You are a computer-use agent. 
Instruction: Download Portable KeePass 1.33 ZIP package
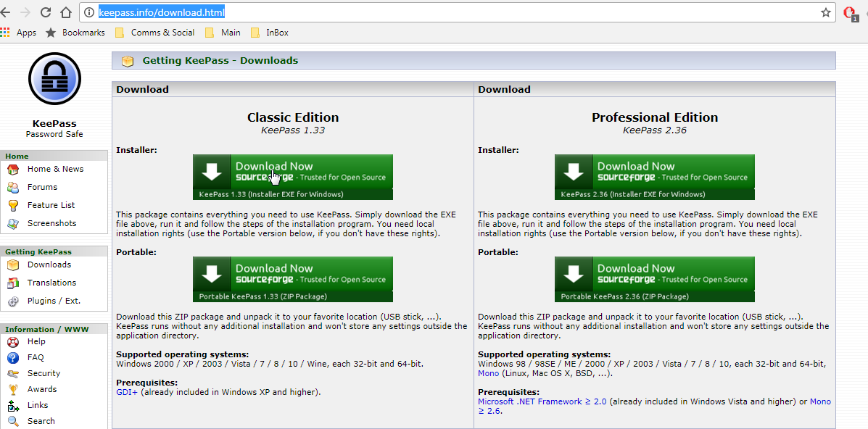tap(293, 279)
